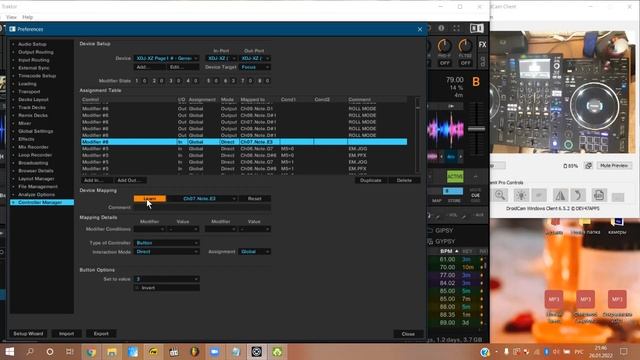This screenshot has width=640, height=360.
Task: Open the Windows Start menu
Action: click(10, 352)
